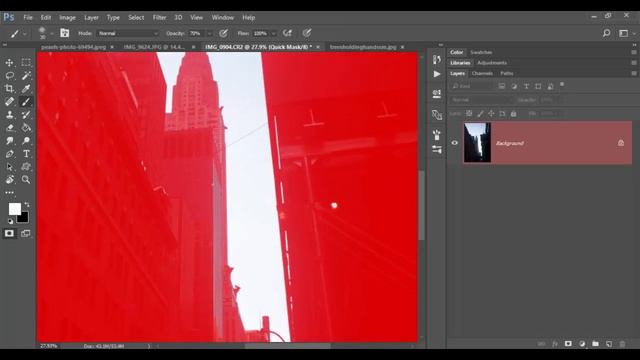Toggle Quick Mask mode off
The width and height of the screenshot is (640, 360).
[x=9, y=233]
